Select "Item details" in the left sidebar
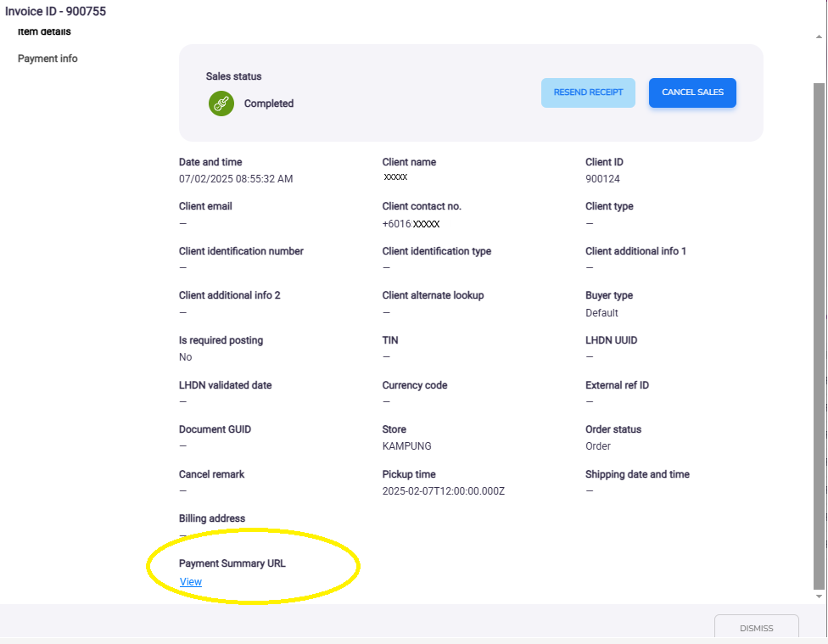828x644 pixels. click(x=46, y=31)
